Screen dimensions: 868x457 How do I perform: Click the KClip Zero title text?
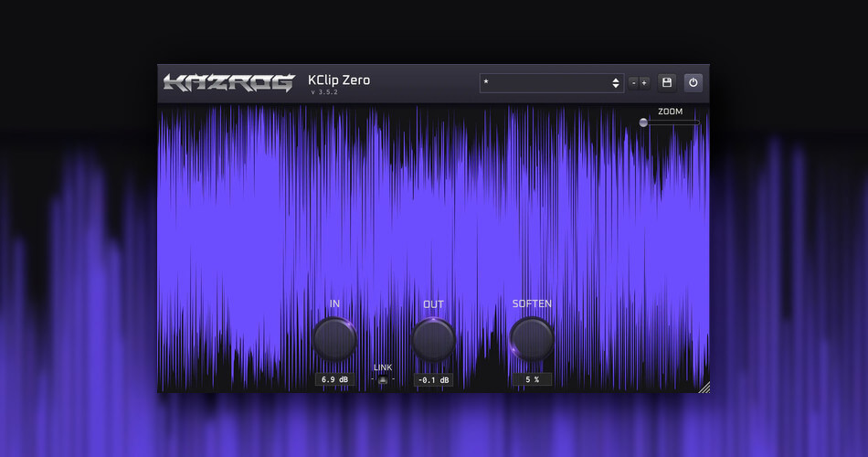[x=339, y=80]
